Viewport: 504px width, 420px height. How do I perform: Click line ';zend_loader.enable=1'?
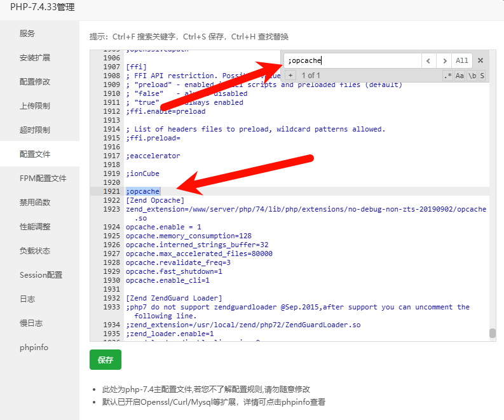(x=170, y=334)
